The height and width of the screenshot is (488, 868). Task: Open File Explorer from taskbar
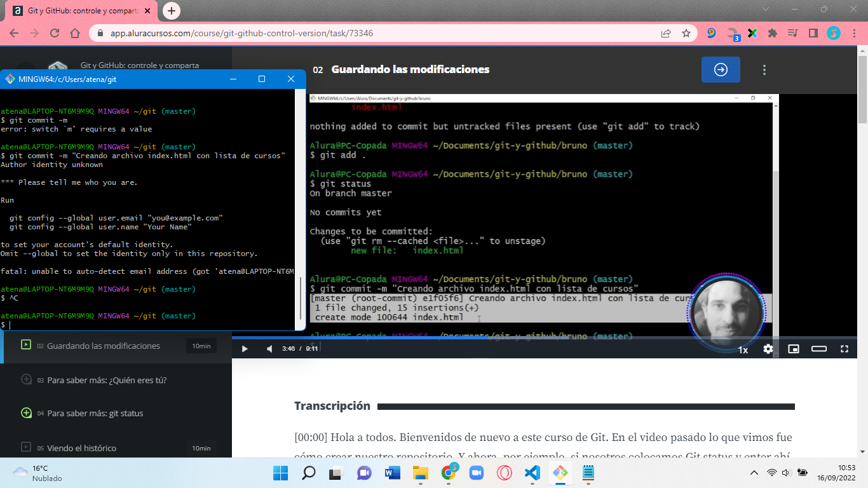[x=420, y=473]
